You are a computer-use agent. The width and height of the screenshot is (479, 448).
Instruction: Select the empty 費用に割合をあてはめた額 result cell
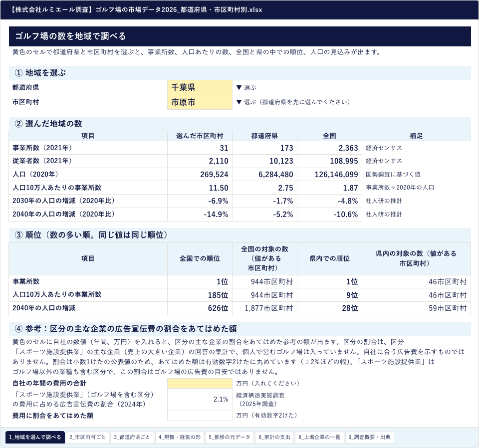[x=200, y=416]
